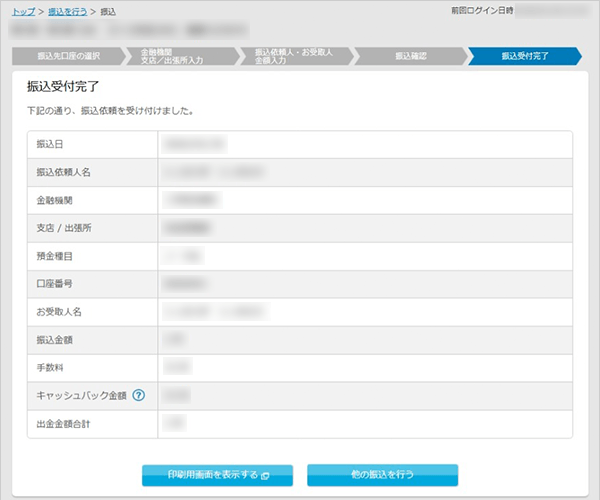This screenshot has height=500, width=600.
Task: Click the 前回ログイン日時 text
Action: (482, 11)
